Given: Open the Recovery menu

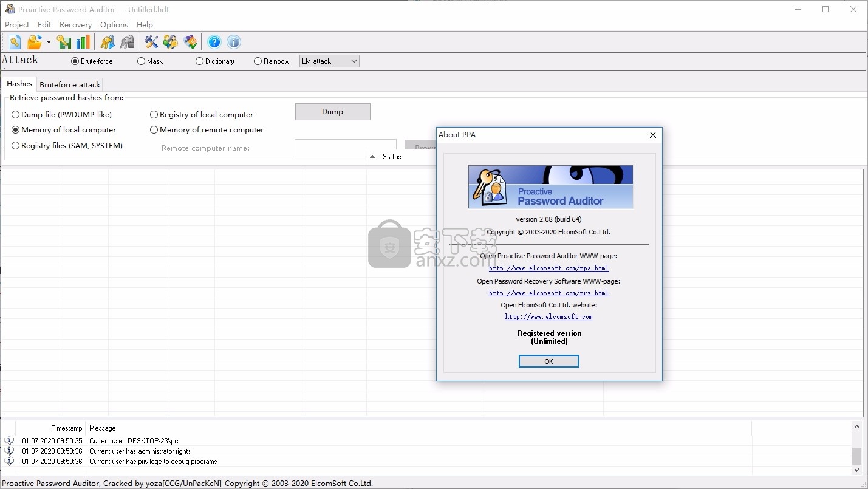Looking at the screenshot, I should [75, 25].
